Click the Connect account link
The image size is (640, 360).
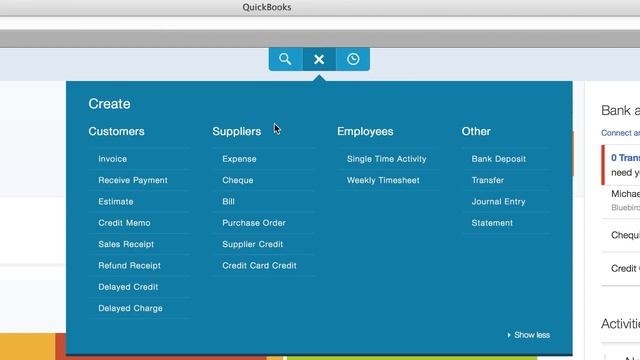(620, 133)
